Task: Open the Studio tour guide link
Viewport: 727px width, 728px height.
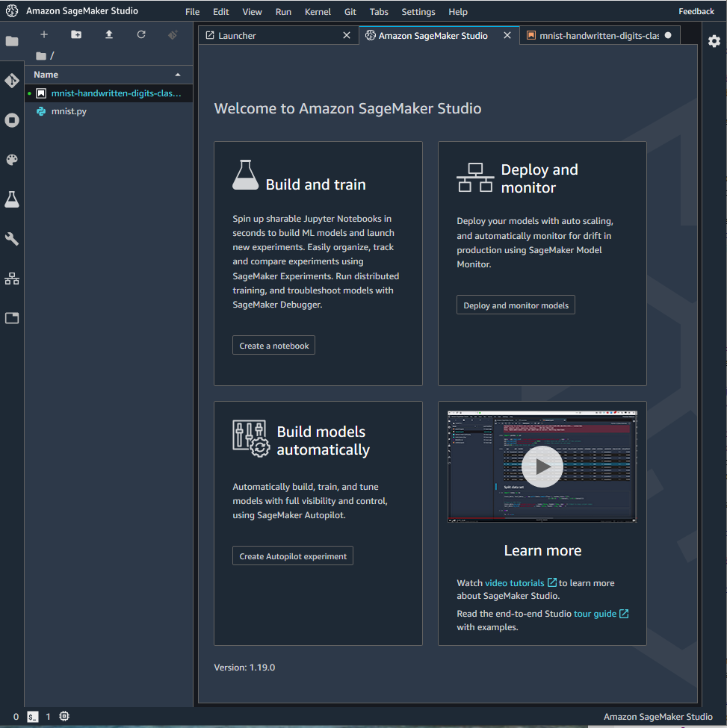Action: (x=601, y=614)
